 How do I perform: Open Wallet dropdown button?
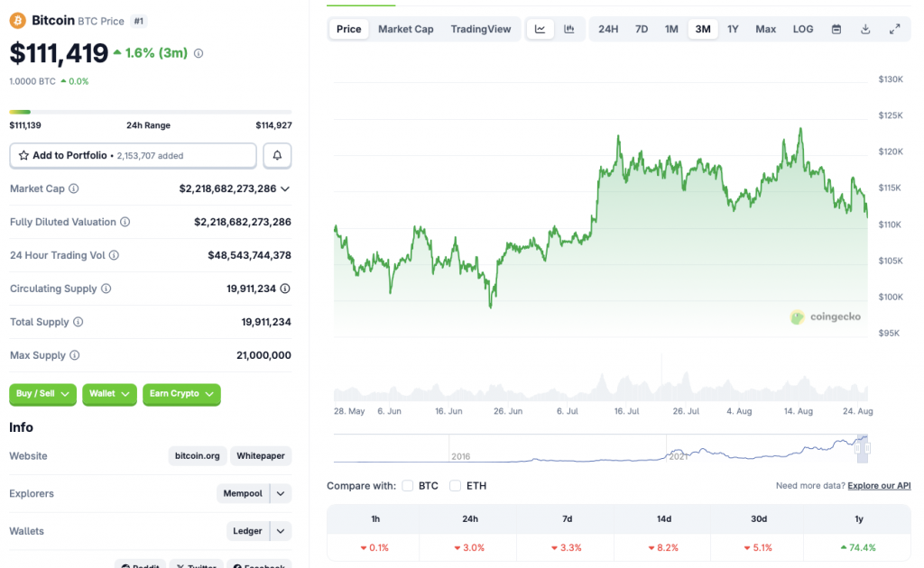(x=109, y=394)
